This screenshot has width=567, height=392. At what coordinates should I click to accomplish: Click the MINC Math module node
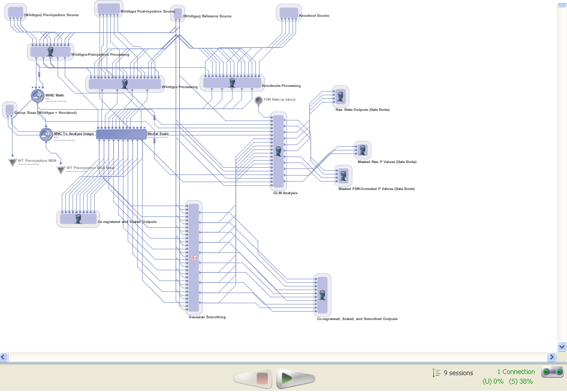[x=38, y=95]
